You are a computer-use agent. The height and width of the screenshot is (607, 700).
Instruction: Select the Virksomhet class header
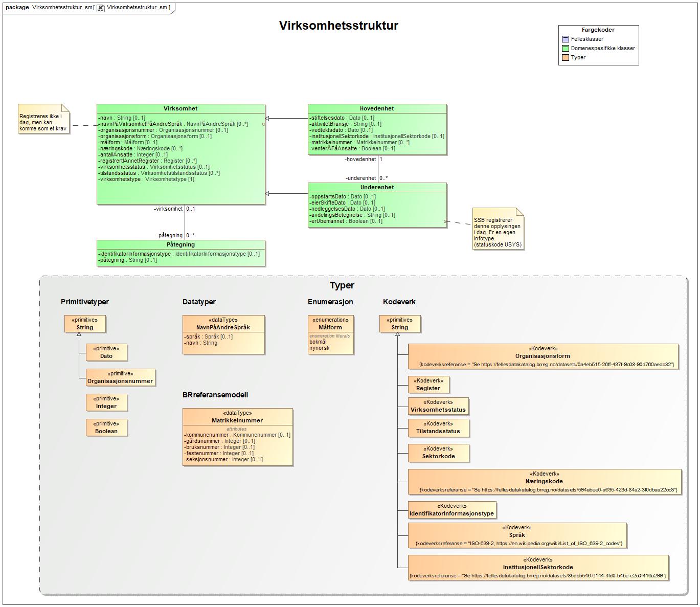pos(180,108)
